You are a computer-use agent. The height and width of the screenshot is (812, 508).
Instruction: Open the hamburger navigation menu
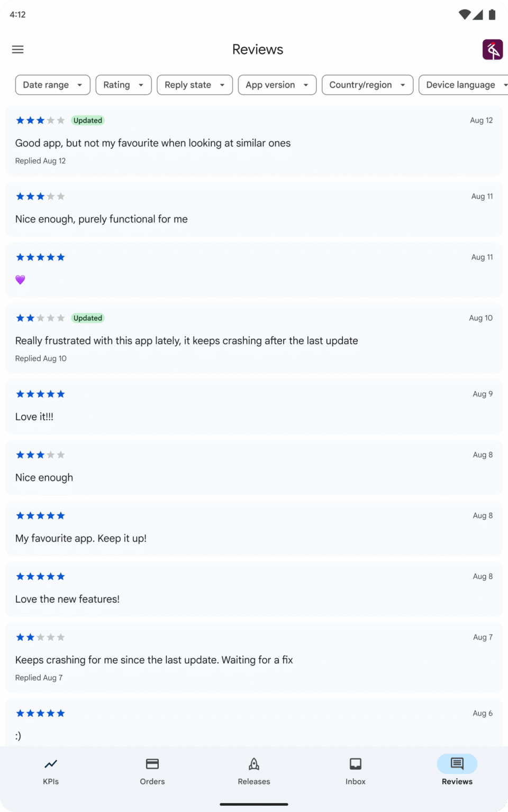[x=18, y=50]
